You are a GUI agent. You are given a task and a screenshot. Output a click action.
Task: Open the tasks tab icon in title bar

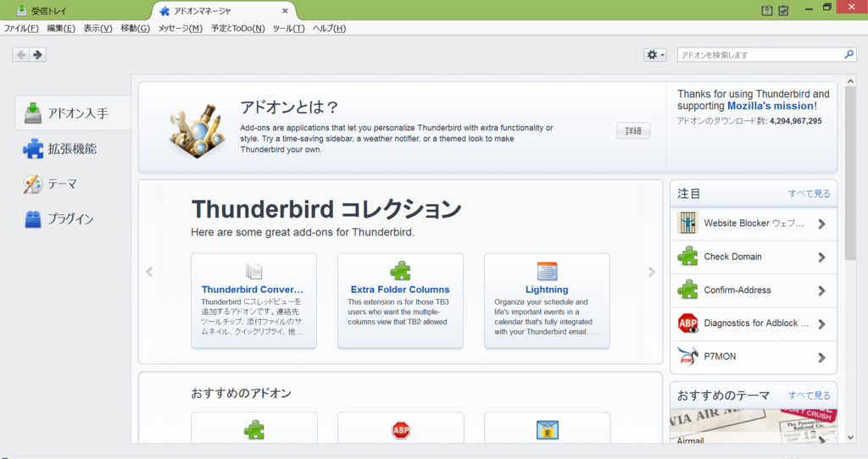click(x=783, y=10)
